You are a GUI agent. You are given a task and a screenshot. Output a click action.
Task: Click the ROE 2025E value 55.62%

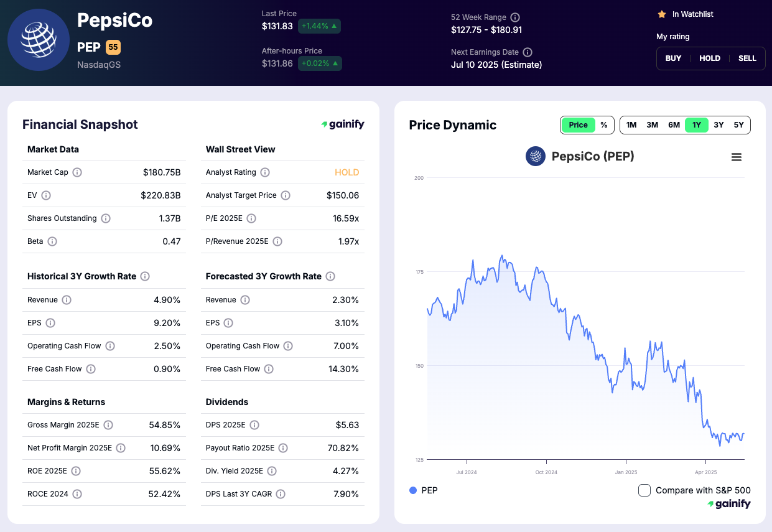[165, 471]
